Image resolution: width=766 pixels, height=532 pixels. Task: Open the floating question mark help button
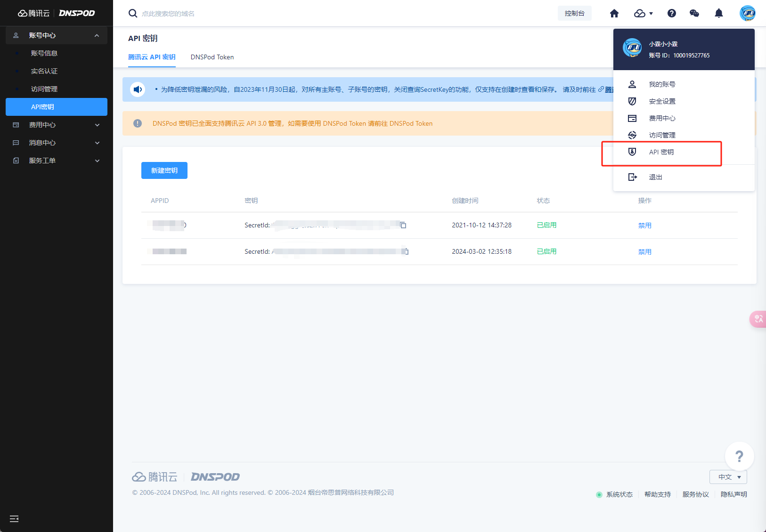[x=740, y=456]
